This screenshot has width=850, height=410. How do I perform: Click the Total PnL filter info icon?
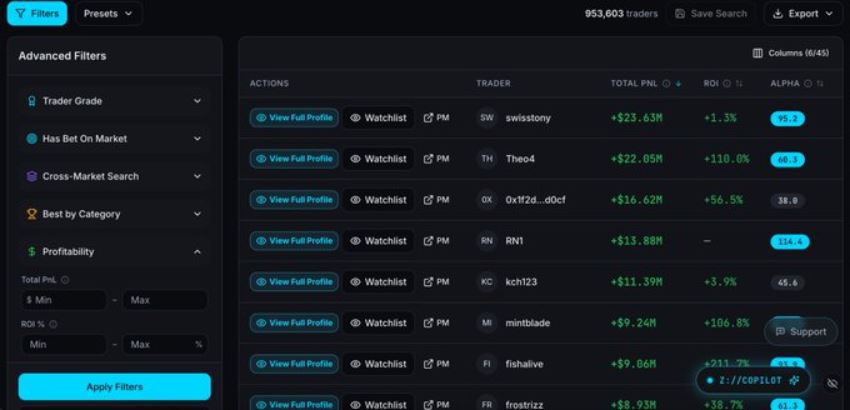[65, 280]
